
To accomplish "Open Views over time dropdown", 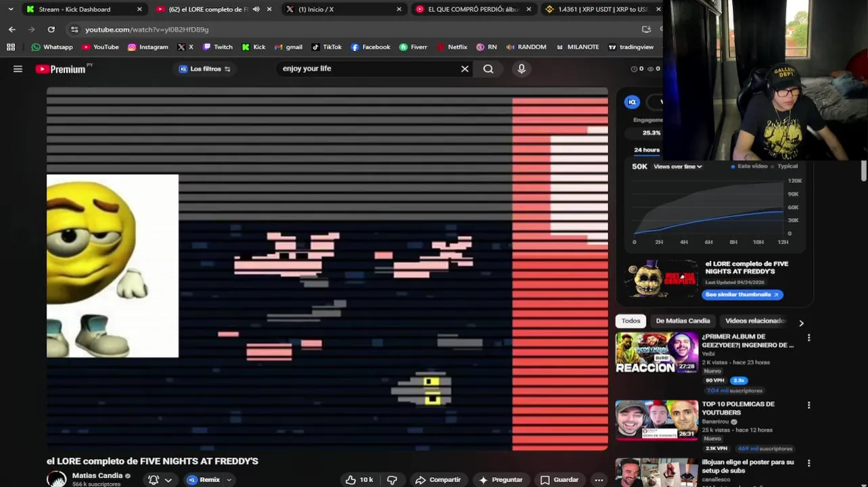I will pyautogui.click(x=677, y=166).
